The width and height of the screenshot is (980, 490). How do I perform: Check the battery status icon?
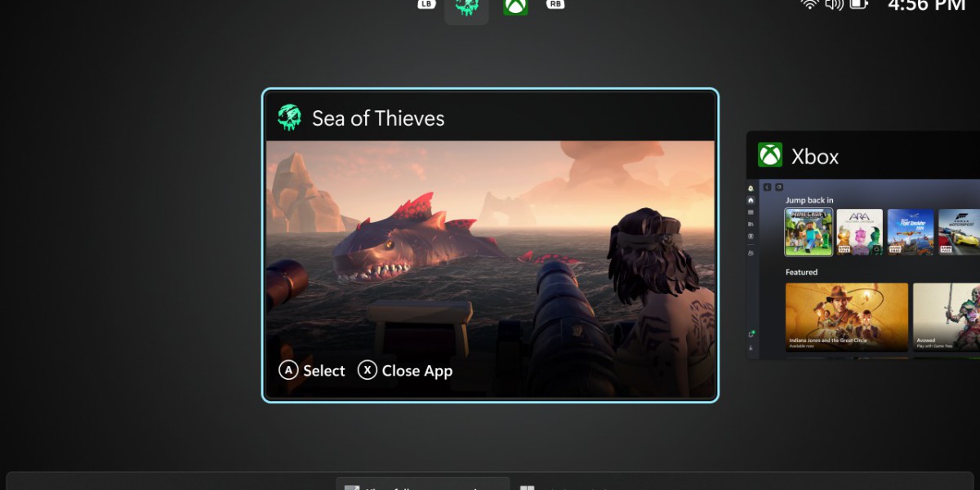coord(858,4)
